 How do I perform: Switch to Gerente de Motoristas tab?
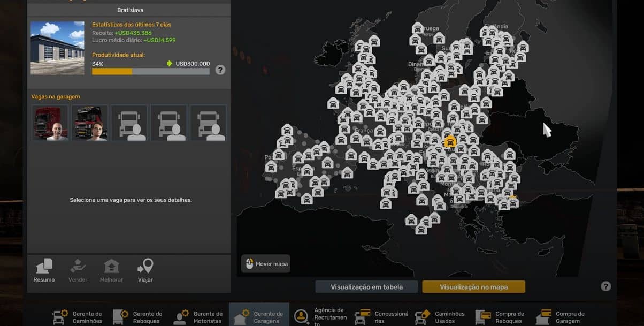pos(198,317)
